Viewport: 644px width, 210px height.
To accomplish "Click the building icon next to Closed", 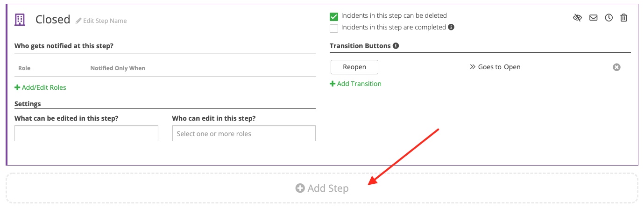I will [x=20, y=20].
